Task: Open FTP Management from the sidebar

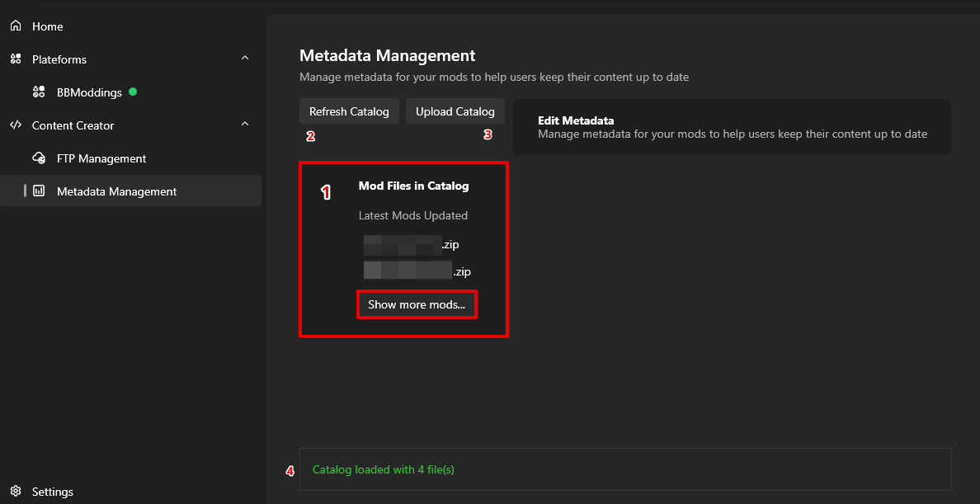Action: (x=101, y=158)
